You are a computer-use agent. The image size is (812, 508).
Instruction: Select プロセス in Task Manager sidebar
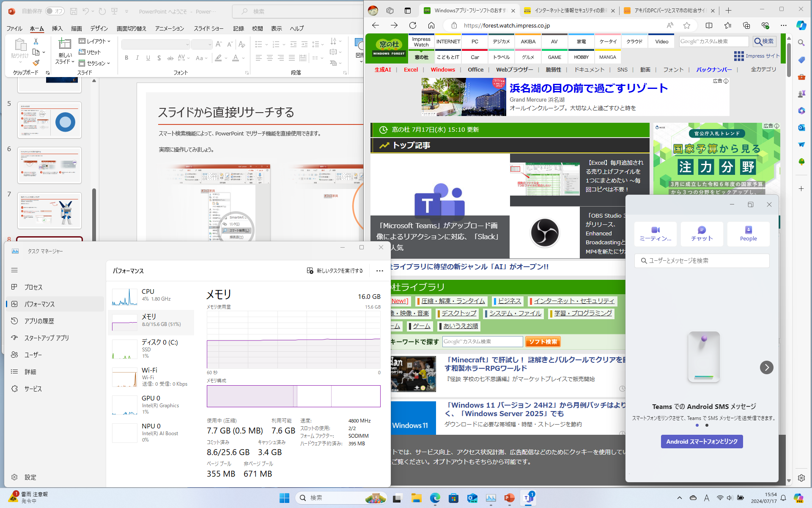tap(33, 287)
